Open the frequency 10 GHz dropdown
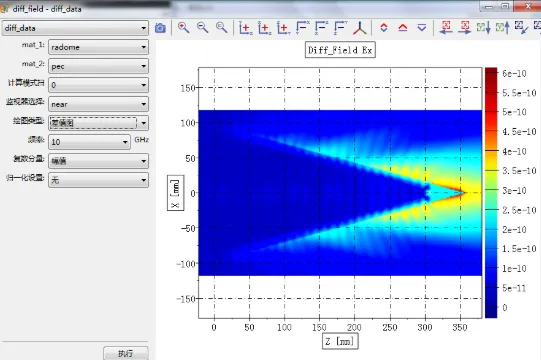 click(89, 142)
